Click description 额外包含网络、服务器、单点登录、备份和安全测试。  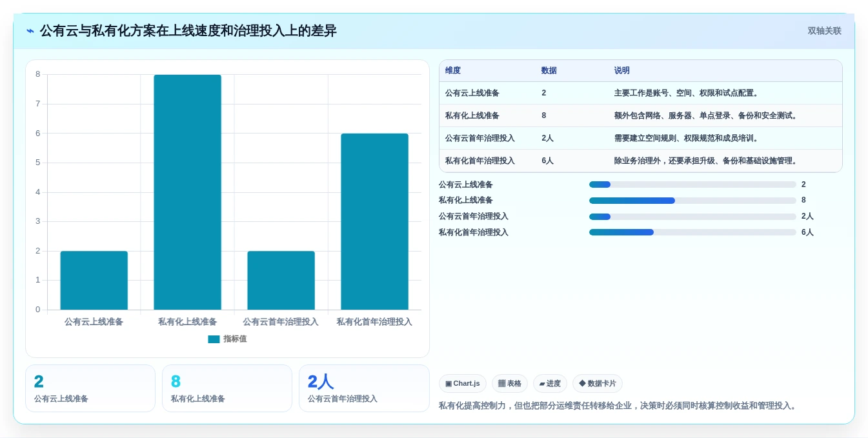click(707, 116)
